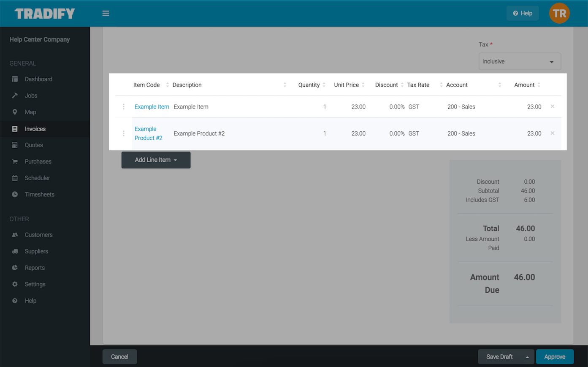
Task: Click 200 - Sales on Example Product #2 row
Action: click(x=461, y=133)
